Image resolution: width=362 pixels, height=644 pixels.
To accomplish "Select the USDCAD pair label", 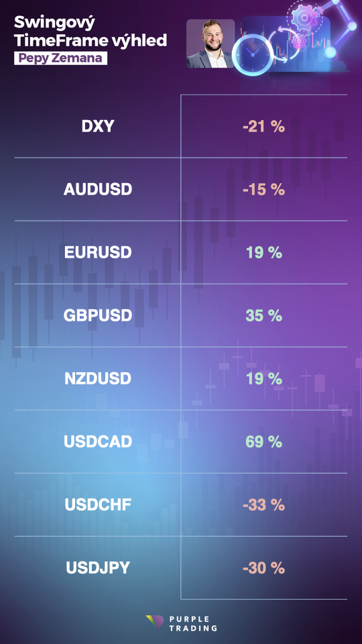I will (x=98, y=441).
